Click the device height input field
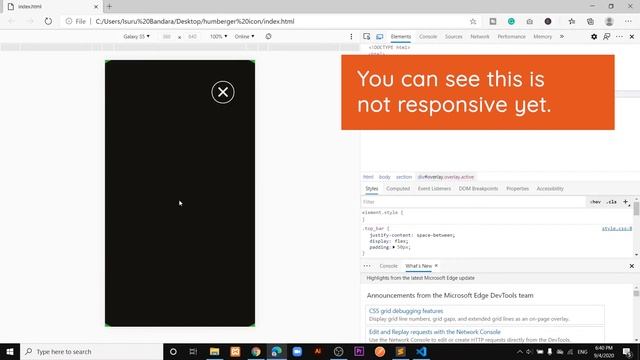Screen dimensions: 640x360 pyautogui.click(x=192, y=36)
